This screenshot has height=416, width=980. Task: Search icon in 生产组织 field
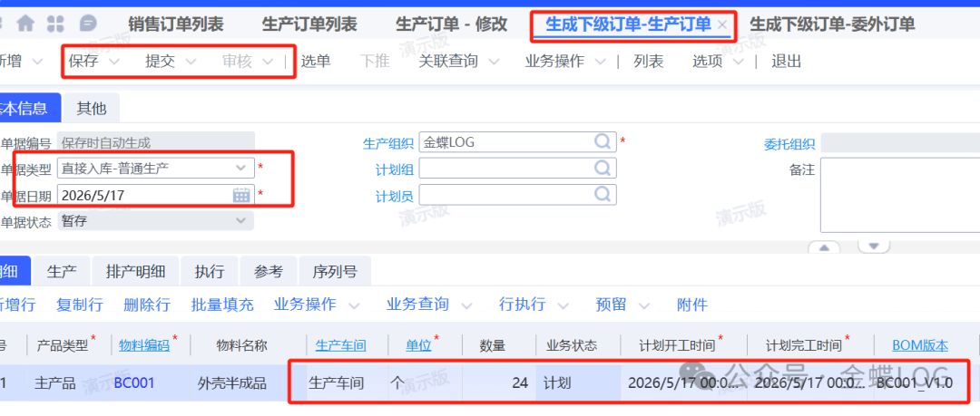coord(603,141)
